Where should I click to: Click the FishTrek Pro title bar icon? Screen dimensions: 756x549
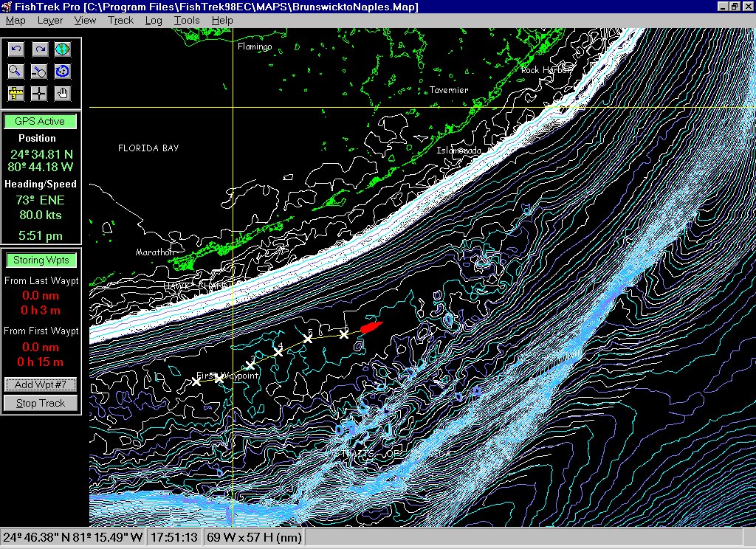click(x=6, y=6)
